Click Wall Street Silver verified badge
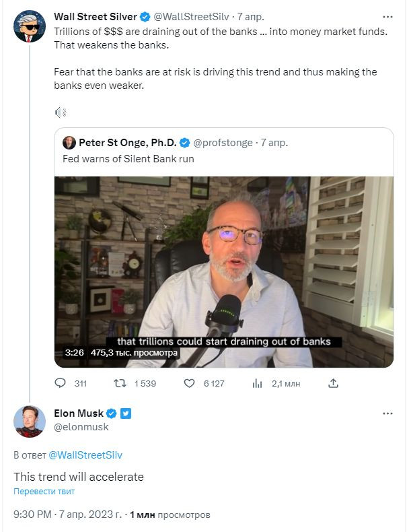 [146, 17]
